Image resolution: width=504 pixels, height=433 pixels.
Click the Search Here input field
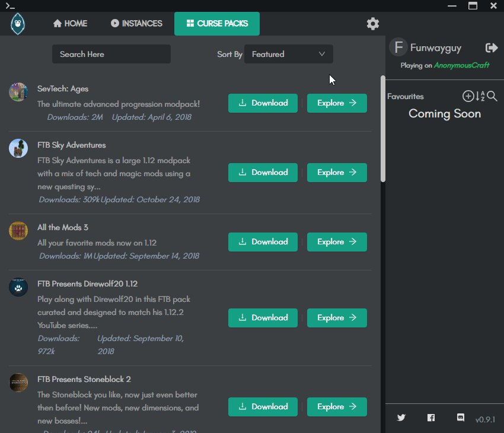(x=111, y=54)
